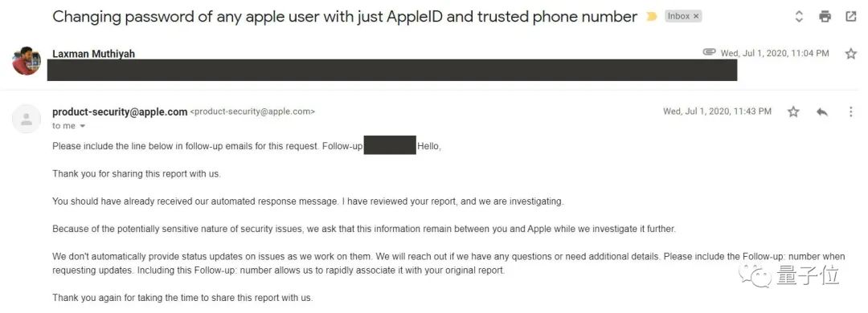Expand or collapse all messages
868x313 pixels.
tap(799, 17)
